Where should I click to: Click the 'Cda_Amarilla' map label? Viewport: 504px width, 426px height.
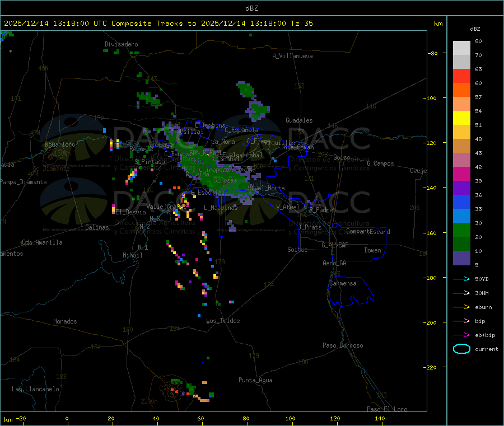pyautogui.click(x=42, y=242)
